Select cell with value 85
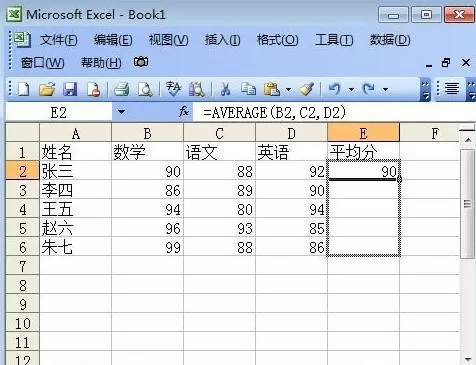 [291, 228]
